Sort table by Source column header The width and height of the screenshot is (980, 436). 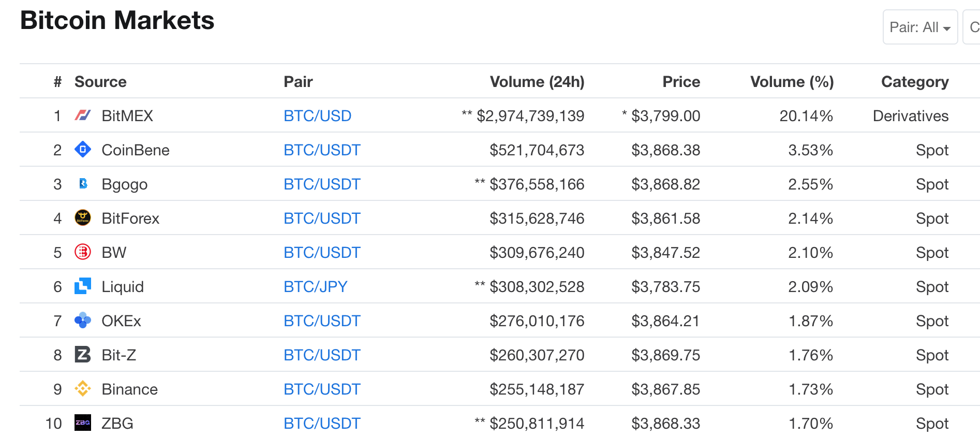100,82
